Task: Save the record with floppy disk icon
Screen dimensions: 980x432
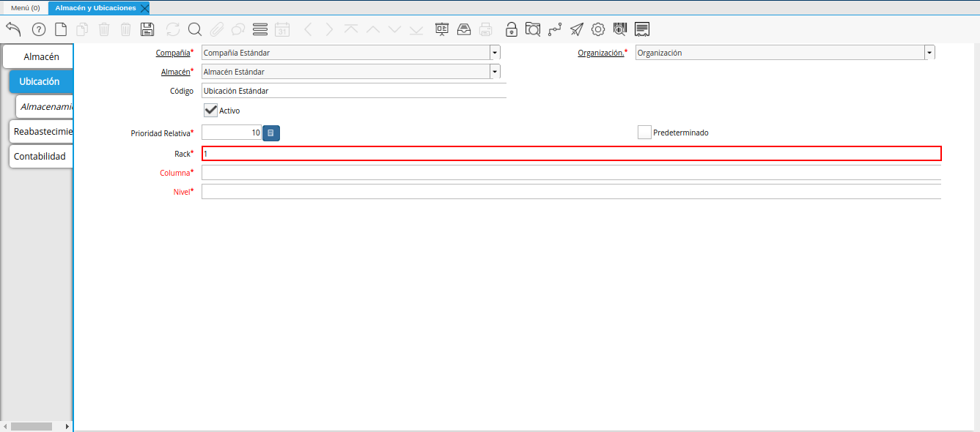Action: pyautogui.click(x=147, y=29)
